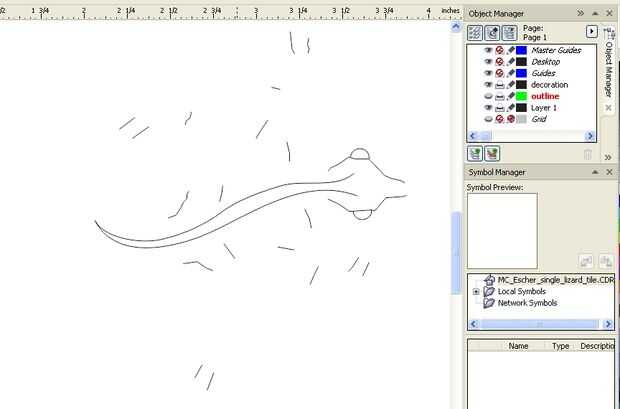This screenshot has width=620, height=409.
Task: Click Edit Symbol icon under preview
Action: click(606, 261)
